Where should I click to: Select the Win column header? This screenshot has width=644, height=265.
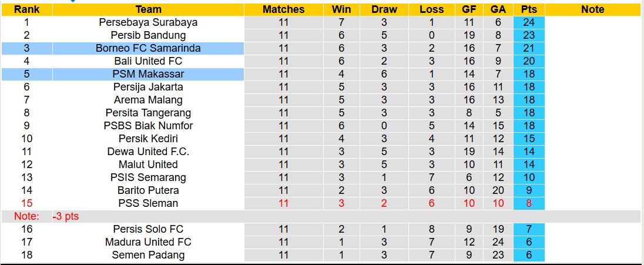[x=341, y=9]
